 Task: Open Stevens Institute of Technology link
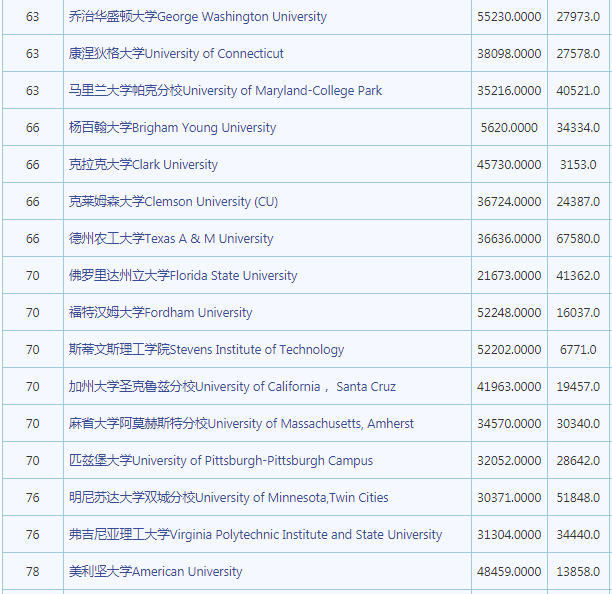coord(206,350)
